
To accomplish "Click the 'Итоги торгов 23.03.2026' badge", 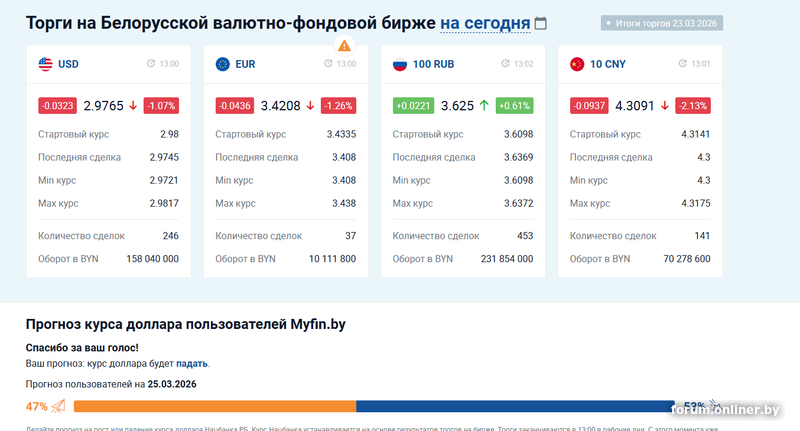I will point(662,23).
